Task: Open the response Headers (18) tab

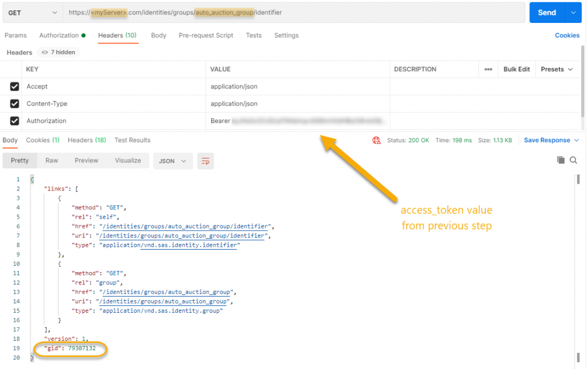Action: coord(87,140)
